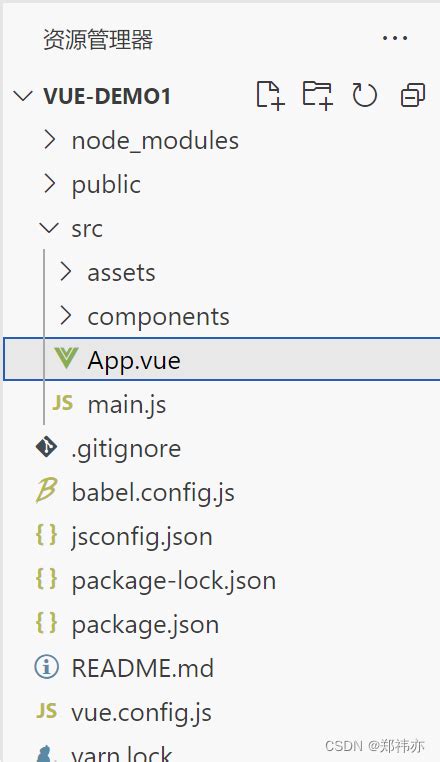Click the New Folder icon
The width and height of the screenshot is (440, 762).
317,95
